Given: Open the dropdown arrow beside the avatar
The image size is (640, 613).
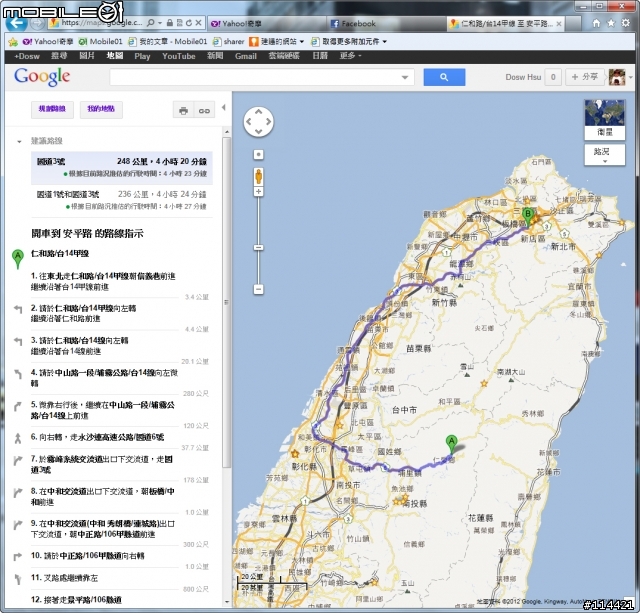Looking at the screenshot, I should (x=631, y=77).
